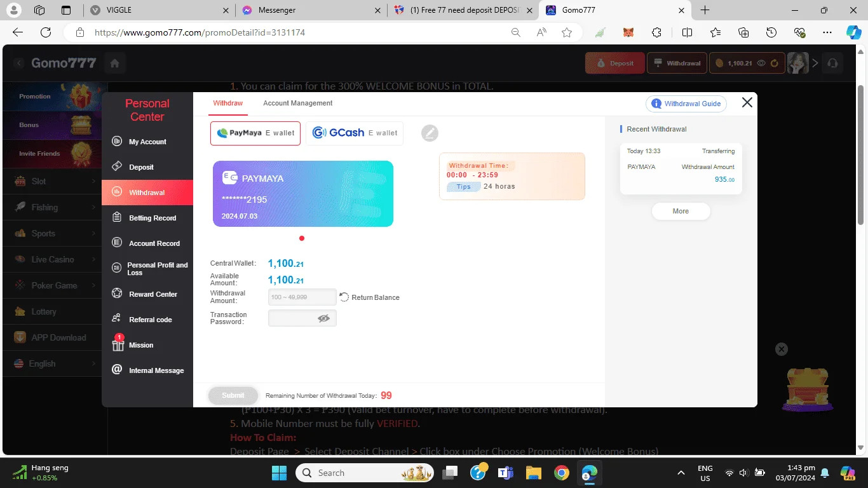Select the Withdraw tab
868x488 pixels.
click(x=227, y=103)
